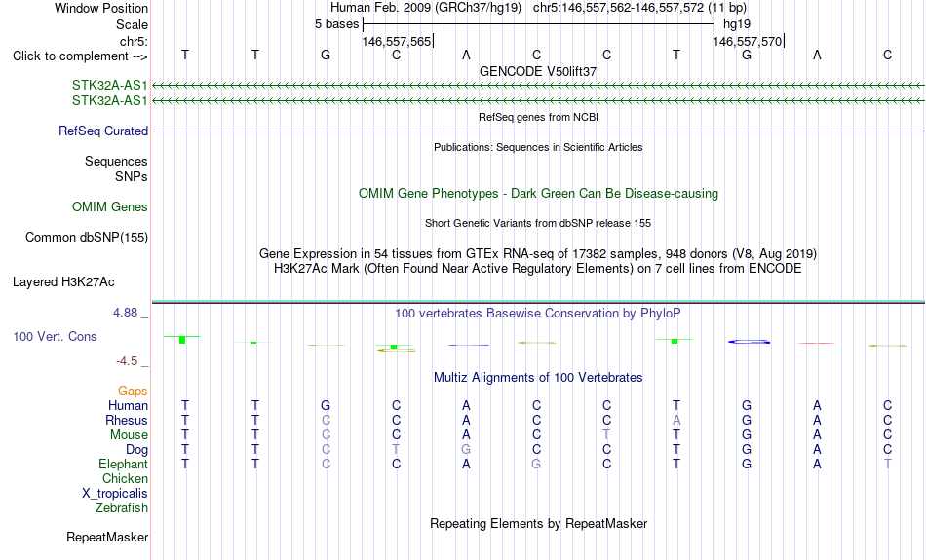Open the RepeatMasker track label
Image resolution: width=926 pixels, height=560 pixels.
coord(107,537)
